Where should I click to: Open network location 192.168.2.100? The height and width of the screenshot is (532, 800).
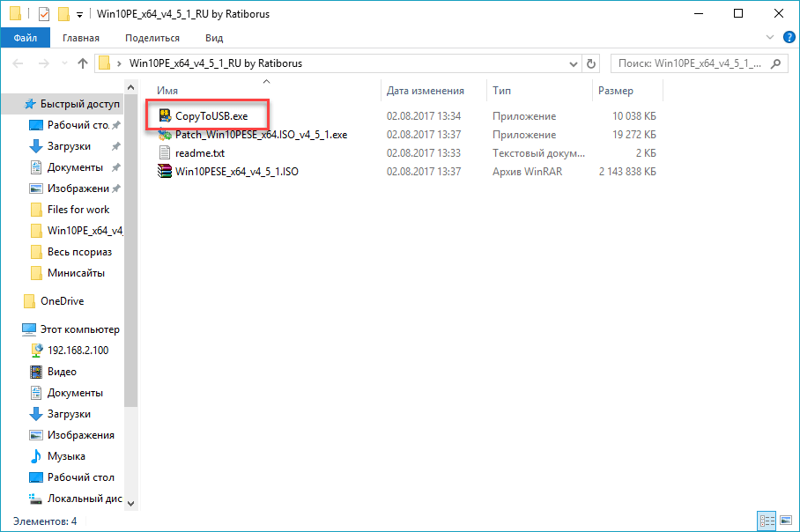(x=70, y=351)
